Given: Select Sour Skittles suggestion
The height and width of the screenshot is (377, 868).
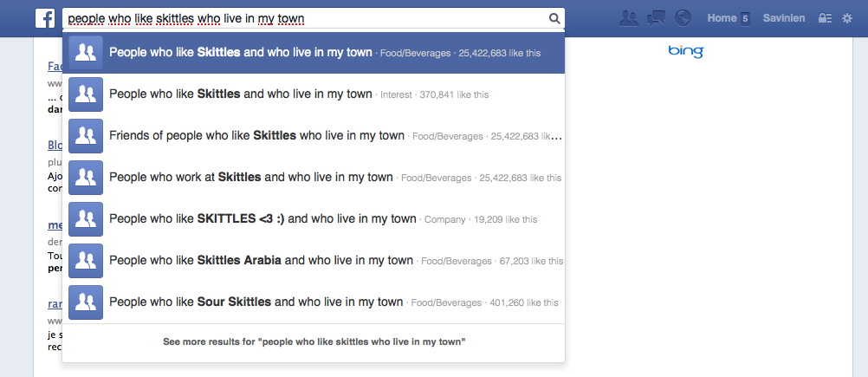Looking at the screenshot, I should [314, 302].
